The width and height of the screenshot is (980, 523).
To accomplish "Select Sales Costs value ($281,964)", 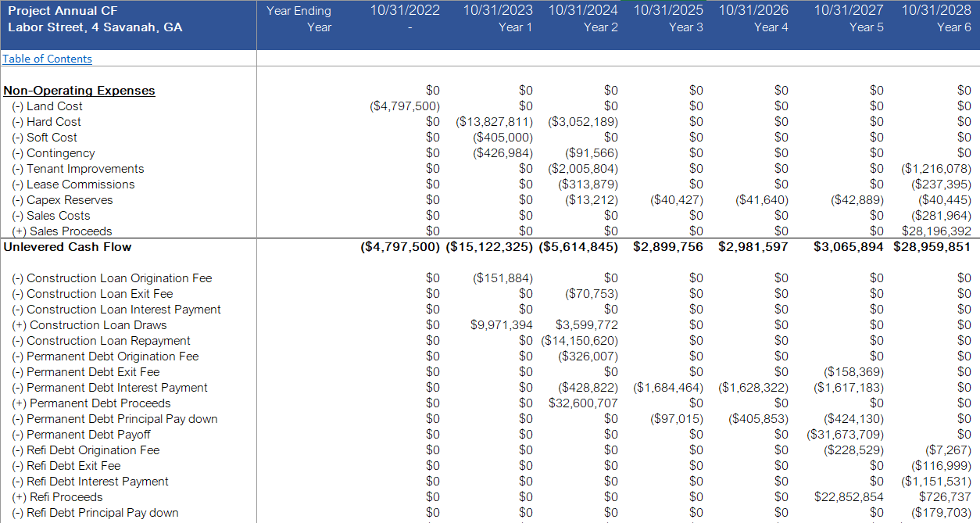I will (x=942, y=216).
